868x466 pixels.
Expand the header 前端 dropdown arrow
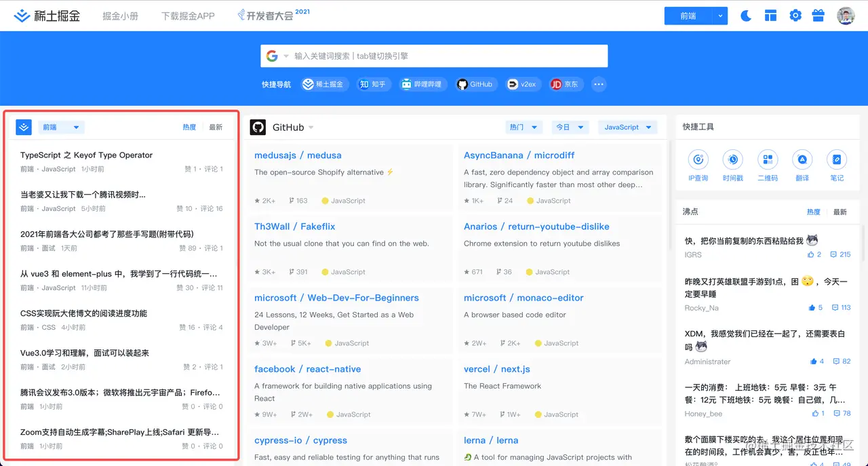coord(720,16)
